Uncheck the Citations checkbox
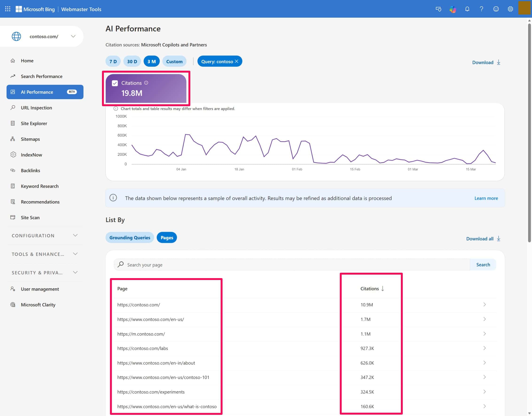The height and width of the screenshot is (416, 532). pyautogui.click(x=115, y=83)
